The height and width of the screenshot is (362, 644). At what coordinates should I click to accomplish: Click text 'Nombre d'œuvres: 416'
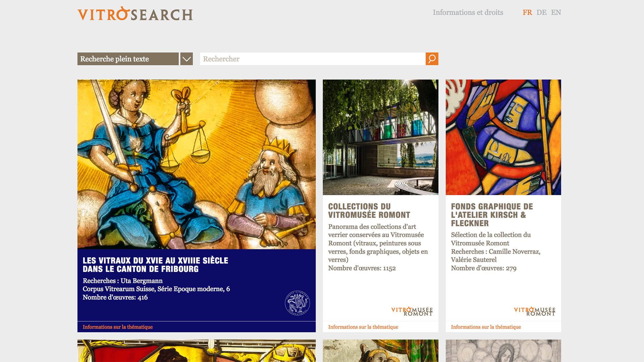pyautogui.click(x=115, y=297)
